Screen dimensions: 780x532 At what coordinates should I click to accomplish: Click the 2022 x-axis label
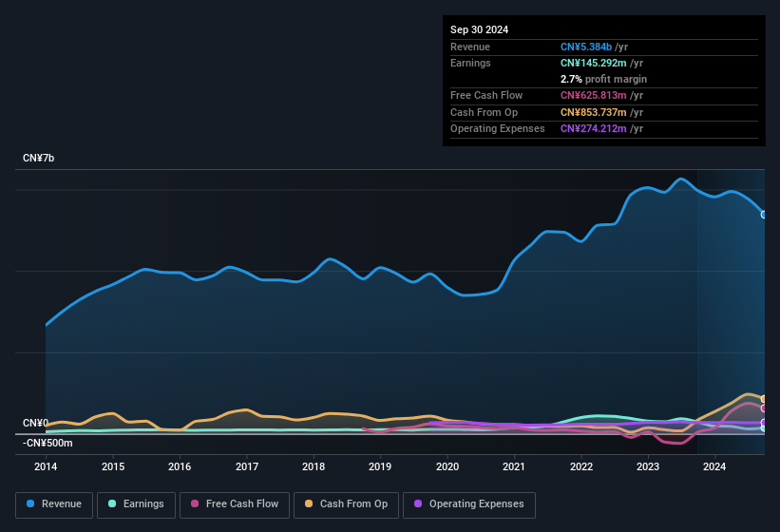tap(581, 466)
